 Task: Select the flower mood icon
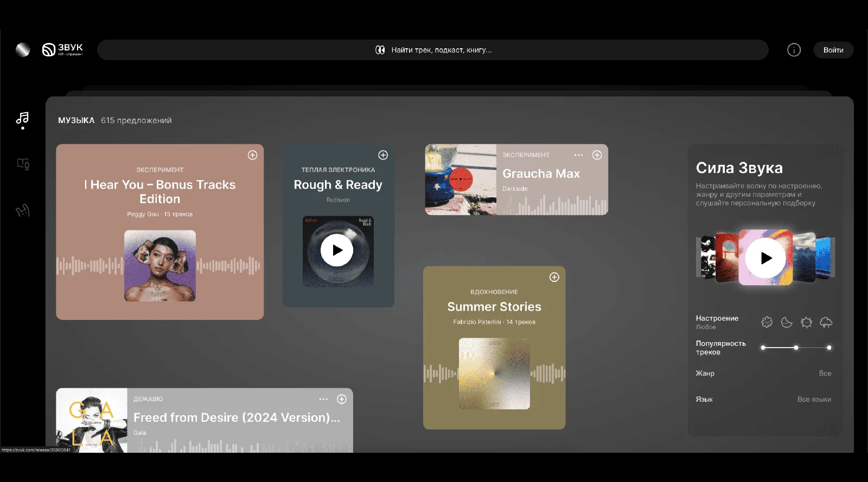tap(767, 323)
